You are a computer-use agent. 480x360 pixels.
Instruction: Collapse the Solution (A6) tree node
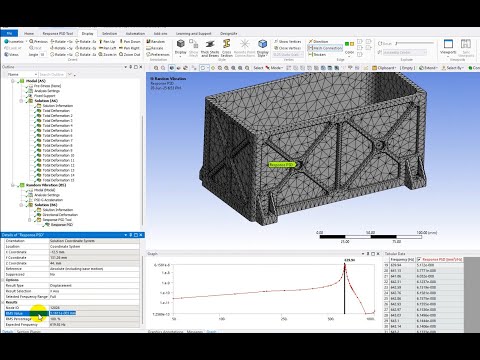[21, 101]
